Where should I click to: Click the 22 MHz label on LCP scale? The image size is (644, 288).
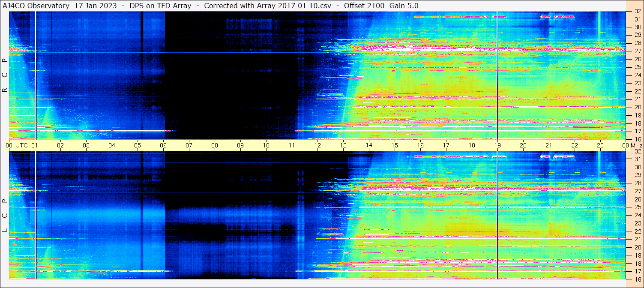click(637, 231)
